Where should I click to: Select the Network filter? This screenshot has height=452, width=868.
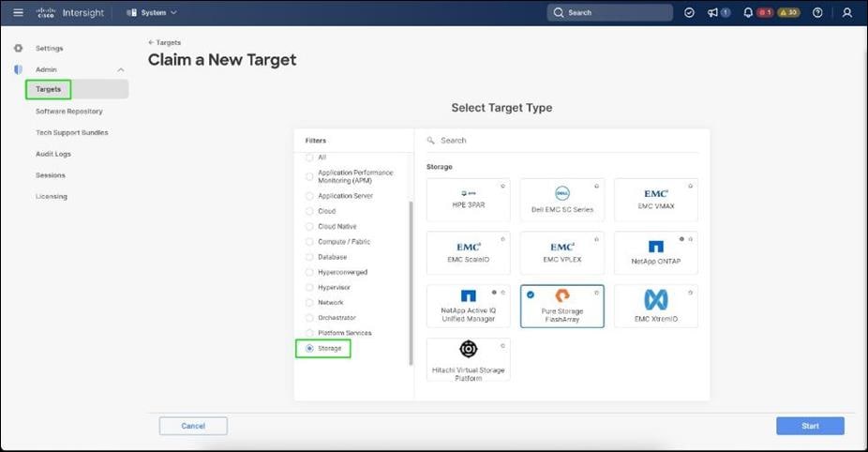tap(309, 303)
